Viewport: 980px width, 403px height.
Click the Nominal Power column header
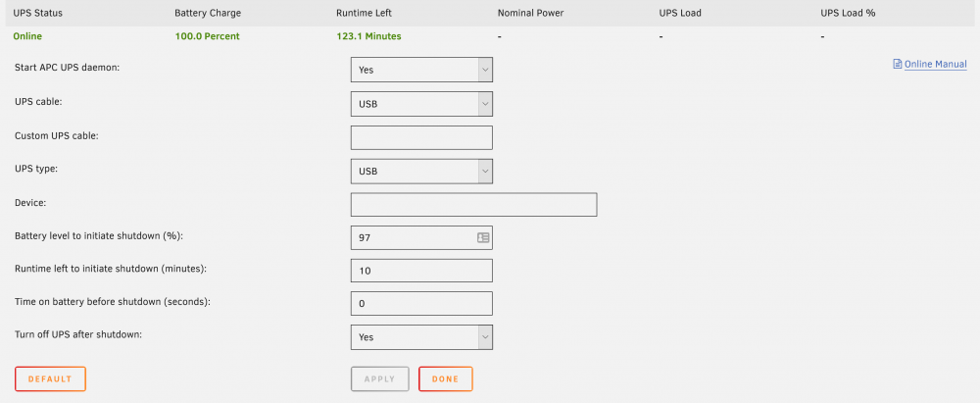(530, 13)
